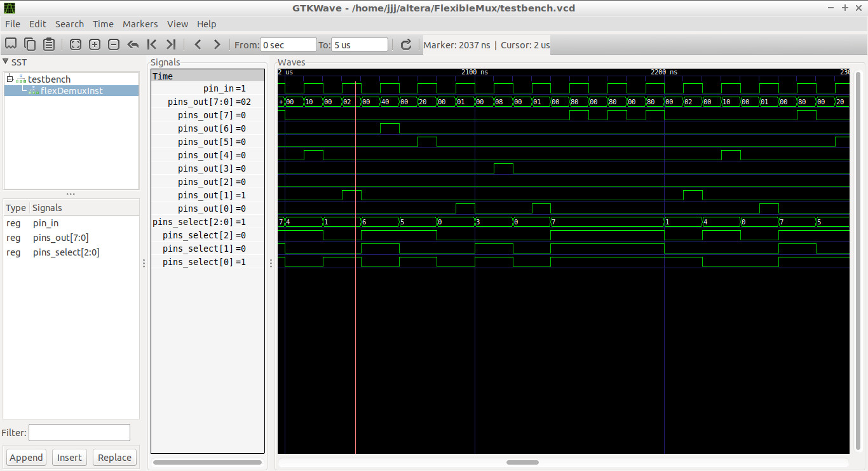Open the Help menu
The width and height of the screenshot is (868, 471).
(x=207, y=24)
